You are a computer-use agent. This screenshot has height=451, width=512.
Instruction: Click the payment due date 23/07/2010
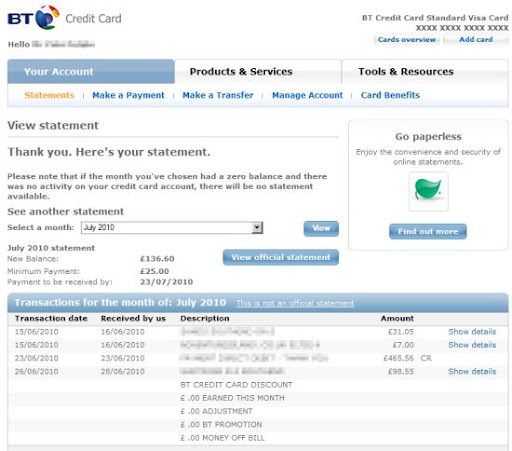pyautogui.click(x=166, y=282)
